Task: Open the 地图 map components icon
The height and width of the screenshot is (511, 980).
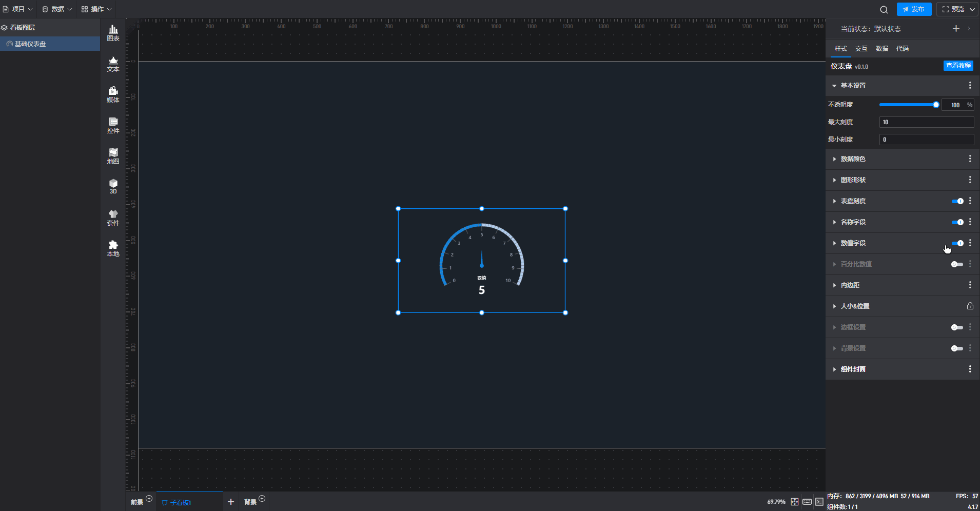Action: click(x=113, y=156)
